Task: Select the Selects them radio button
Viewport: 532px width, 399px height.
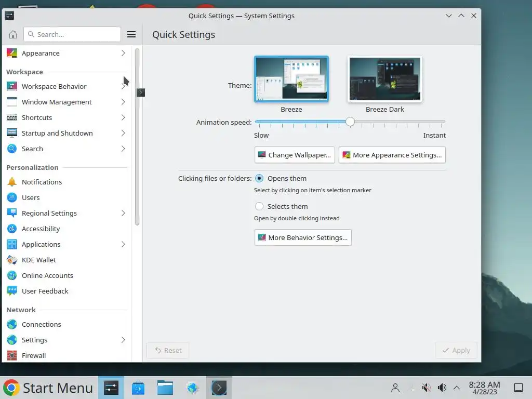Action: [x=259, y=206]
